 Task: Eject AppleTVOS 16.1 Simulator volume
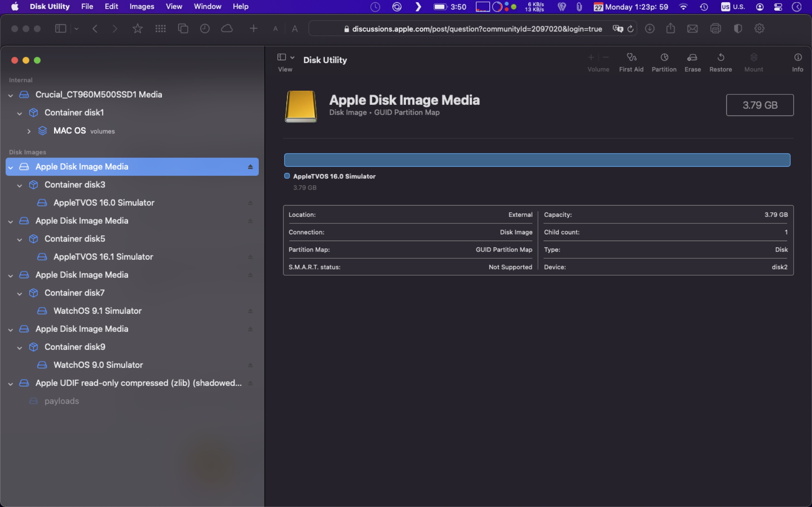pyautogui.click(x=250, y=257)
